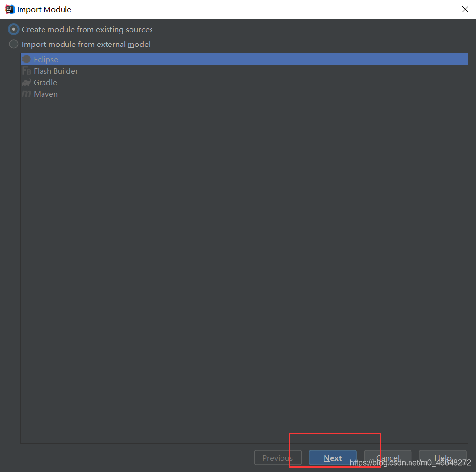Image resolution: width=476 pixels, height=472 pixels.
Task: Click the Maven m icon
Action: coord(27,94)
